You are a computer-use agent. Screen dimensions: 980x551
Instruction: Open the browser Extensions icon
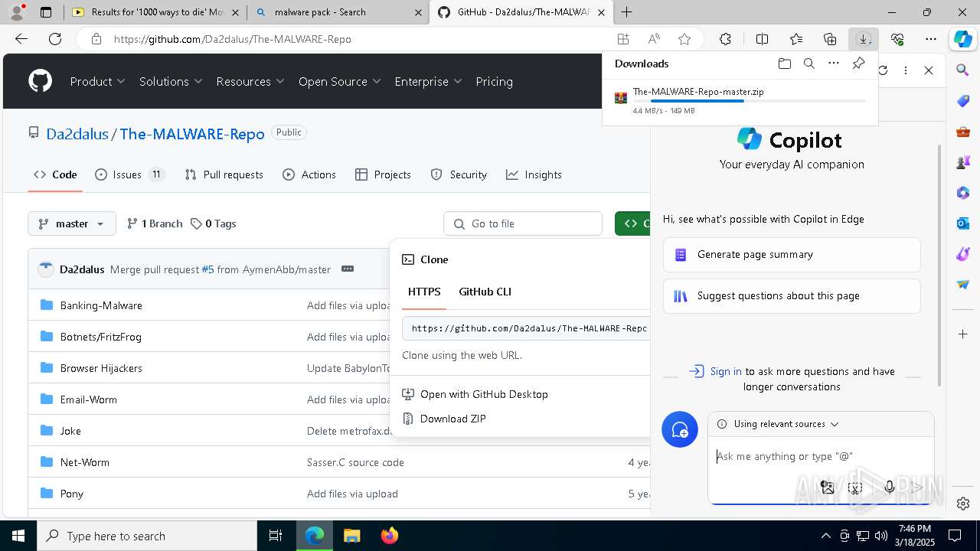725,39
